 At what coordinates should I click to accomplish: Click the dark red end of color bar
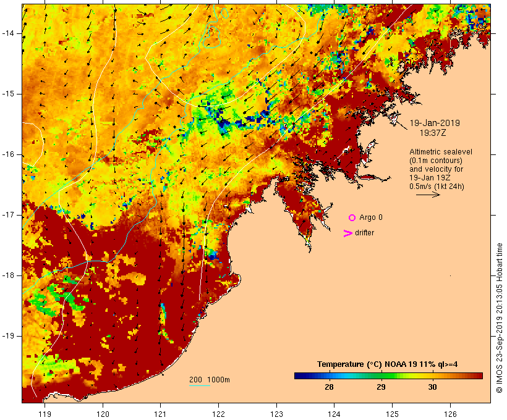pyautogui.click(x=479, y=376)
